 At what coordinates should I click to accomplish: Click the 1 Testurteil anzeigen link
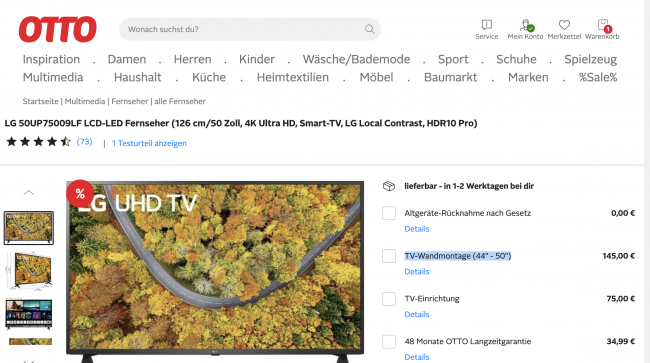(149, 143)
